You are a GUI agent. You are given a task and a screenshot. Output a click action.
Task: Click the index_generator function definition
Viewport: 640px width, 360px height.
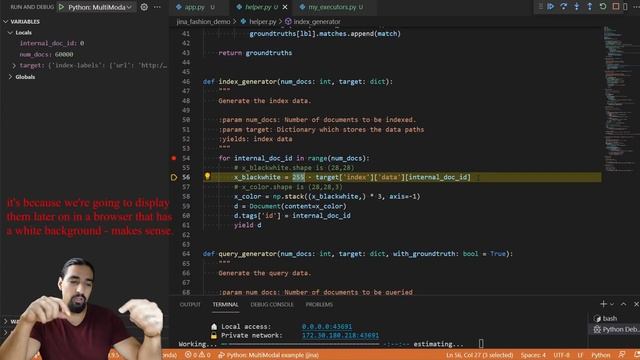coord(247,82)
